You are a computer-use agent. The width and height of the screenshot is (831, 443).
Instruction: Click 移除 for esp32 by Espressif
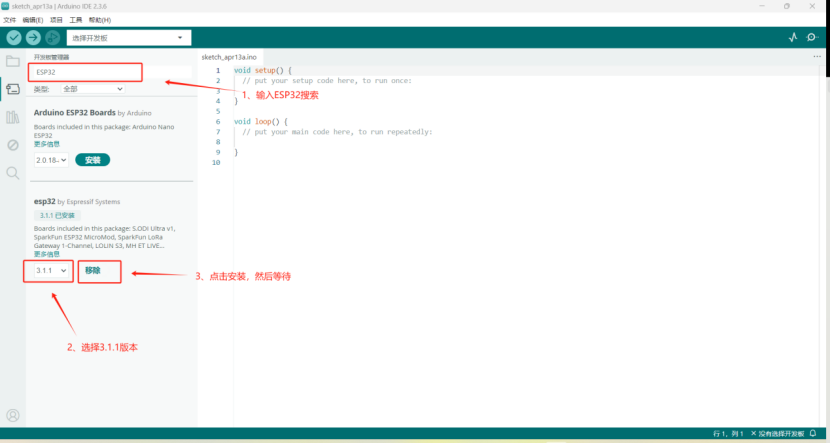(x=93, y=271)
